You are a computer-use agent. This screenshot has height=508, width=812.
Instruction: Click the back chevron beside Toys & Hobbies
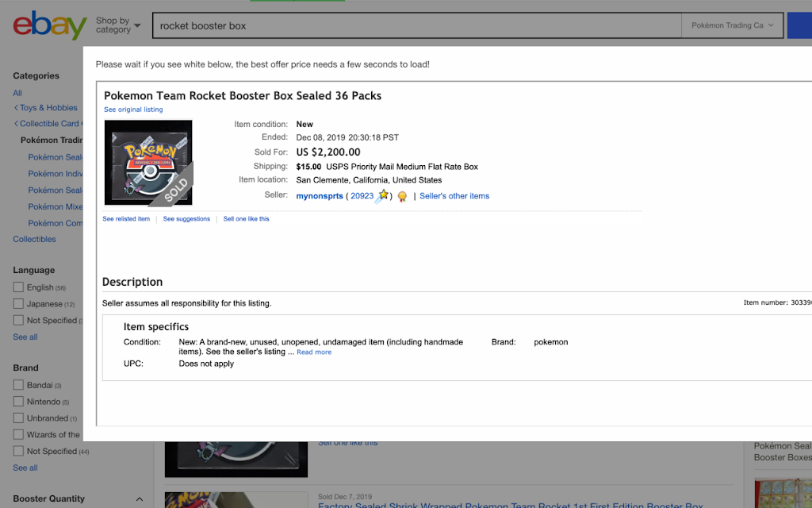16,108
